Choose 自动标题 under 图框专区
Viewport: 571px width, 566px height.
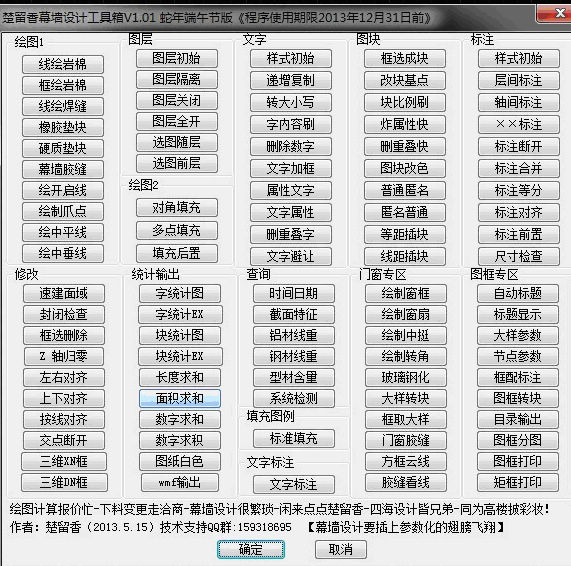point(517,294)
